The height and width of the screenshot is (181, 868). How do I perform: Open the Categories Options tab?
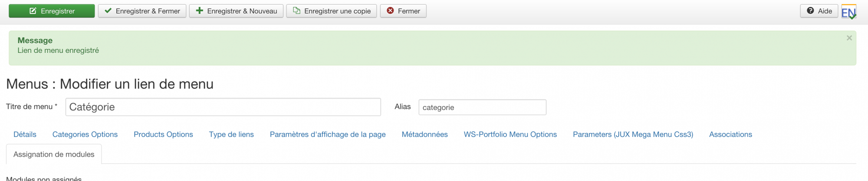(x=85, y=134)
